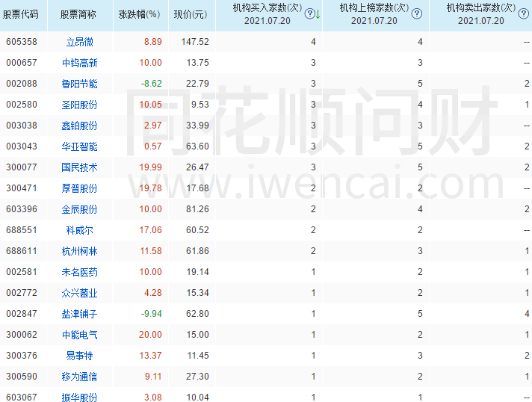Select stock code 603067
The width and height of the screenshot is (532, 402).
point(22,398)
